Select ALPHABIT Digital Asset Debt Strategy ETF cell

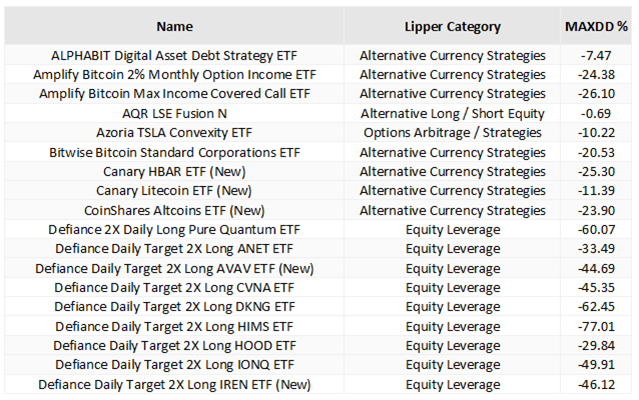point(175,56)
